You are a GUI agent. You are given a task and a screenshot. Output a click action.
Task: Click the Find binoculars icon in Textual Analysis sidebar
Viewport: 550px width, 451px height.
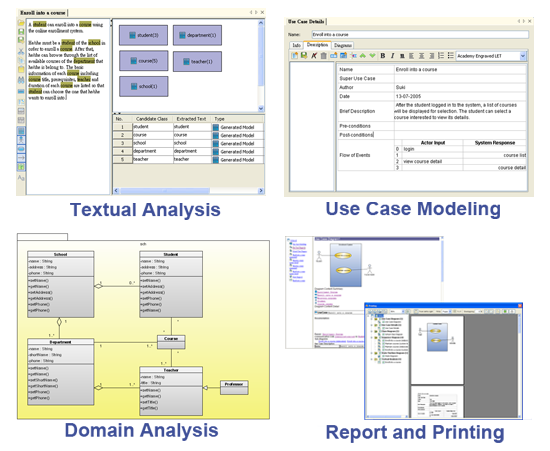(21, 80)
